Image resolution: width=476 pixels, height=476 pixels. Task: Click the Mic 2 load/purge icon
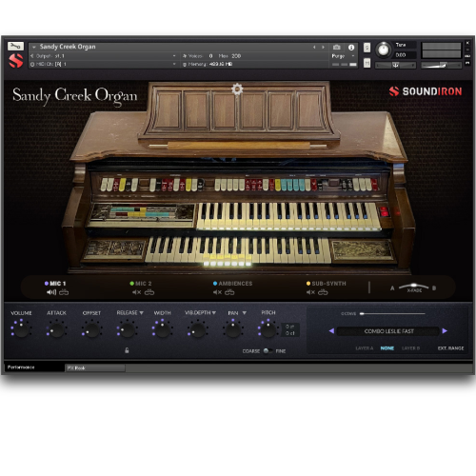(x=149, y=292)
